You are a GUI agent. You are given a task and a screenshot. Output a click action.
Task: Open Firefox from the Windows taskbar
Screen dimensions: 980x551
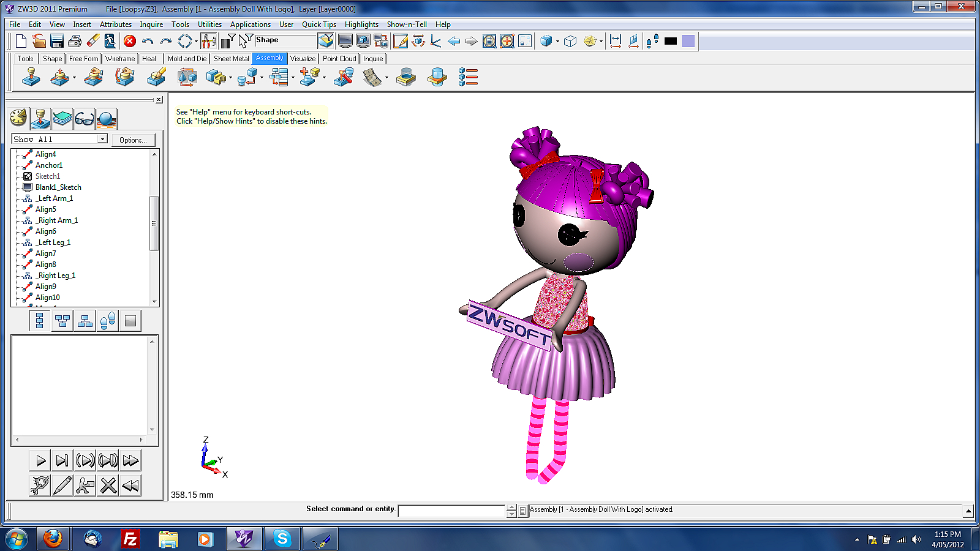click(53, 539)
